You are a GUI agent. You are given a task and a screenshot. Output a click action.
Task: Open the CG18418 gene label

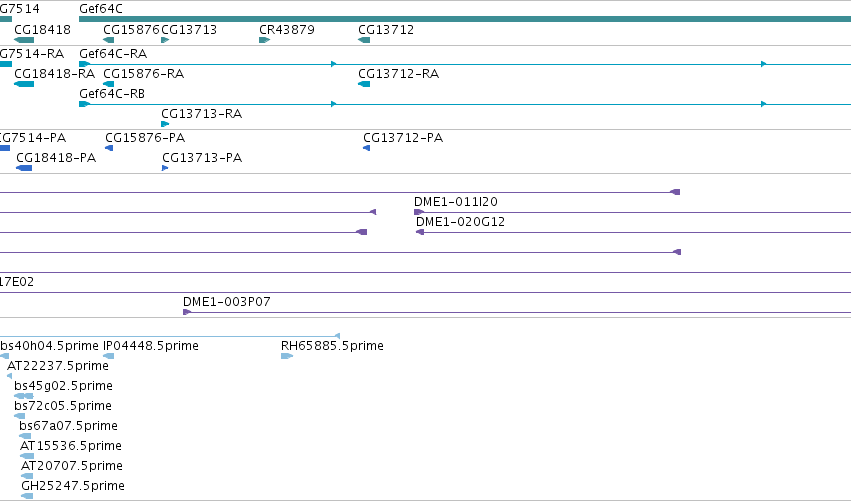(42, 29)
